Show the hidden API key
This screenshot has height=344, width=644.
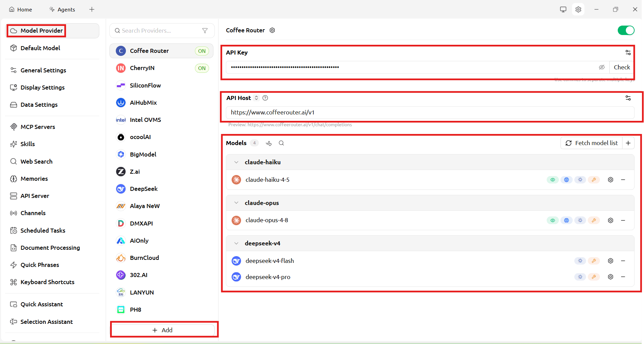[602, 67]
